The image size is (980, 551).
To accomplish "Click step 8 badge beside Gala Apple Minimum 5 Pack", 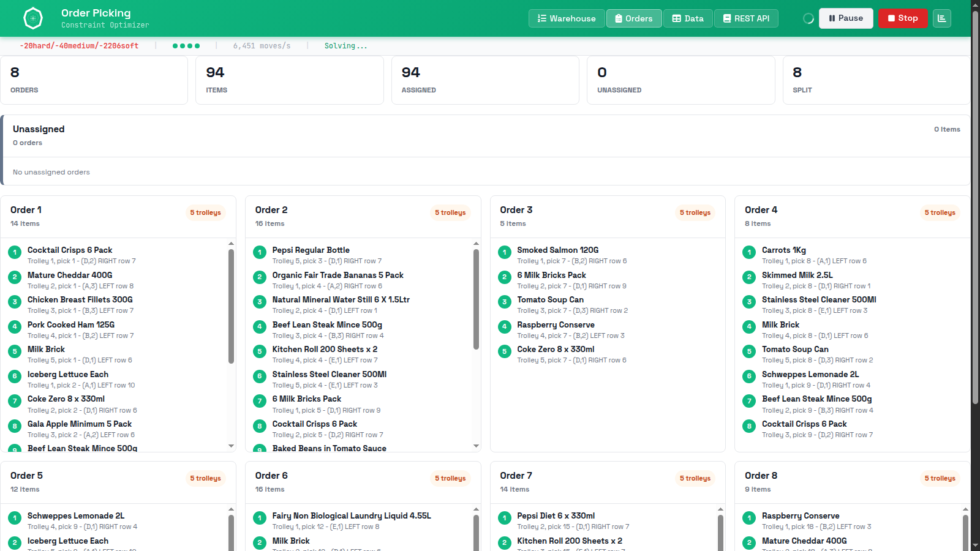I will (x=15, y=426).
